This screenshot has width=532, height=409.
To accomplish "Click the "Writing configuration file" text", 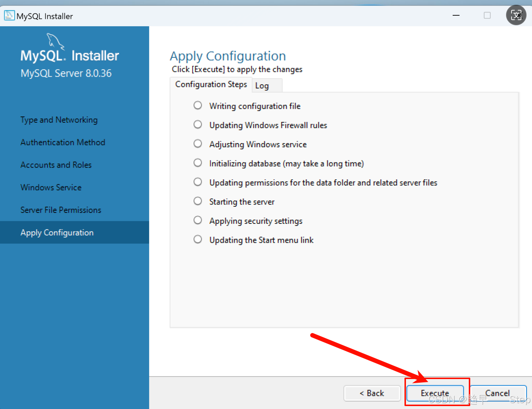I will tap(255, 106).
